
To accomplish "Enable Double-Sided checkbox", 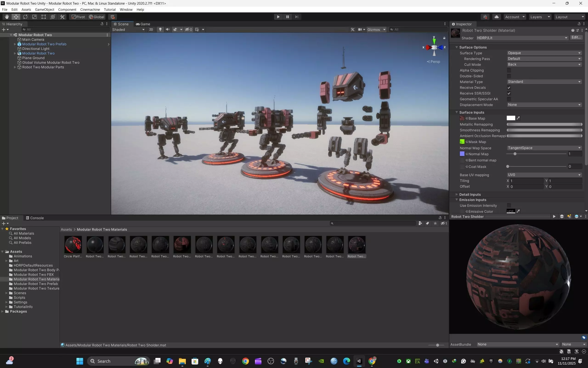I will 509,76.
